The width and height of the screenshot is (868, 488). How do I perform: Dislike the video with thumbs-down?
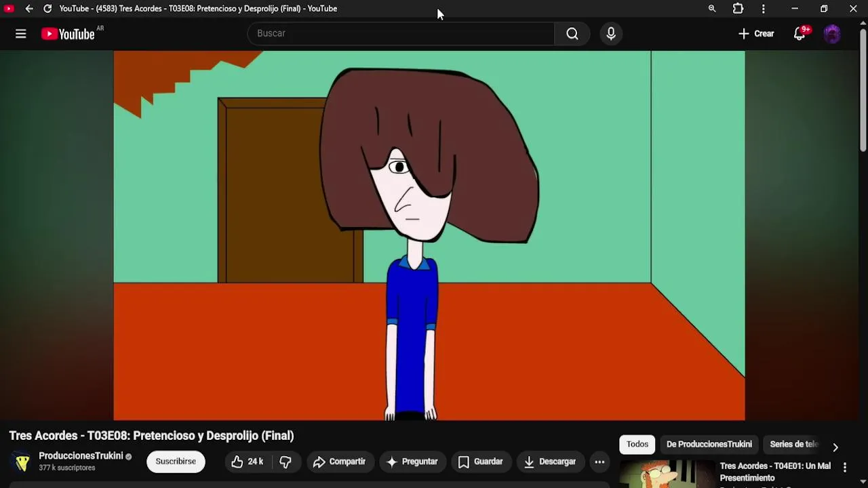click(x=286, y=462)
